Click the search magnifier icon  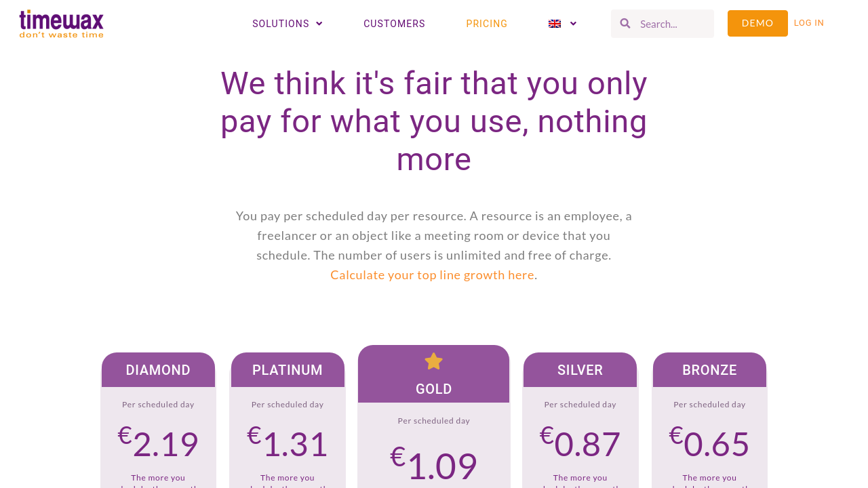point(625,24)
